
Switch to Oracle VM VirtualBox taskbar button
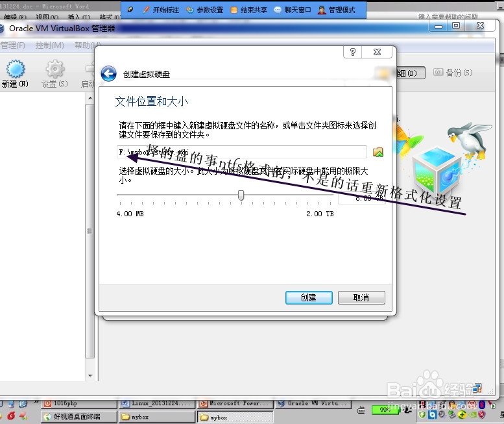pos(313,403)
